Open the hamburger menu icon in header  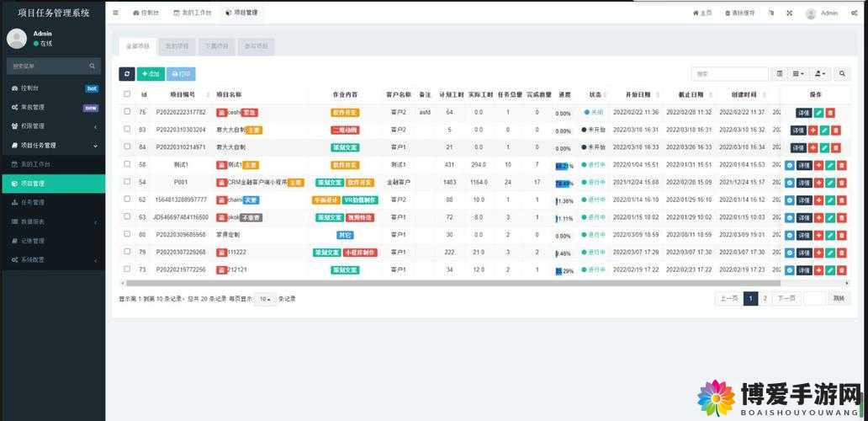coord(116,12)
